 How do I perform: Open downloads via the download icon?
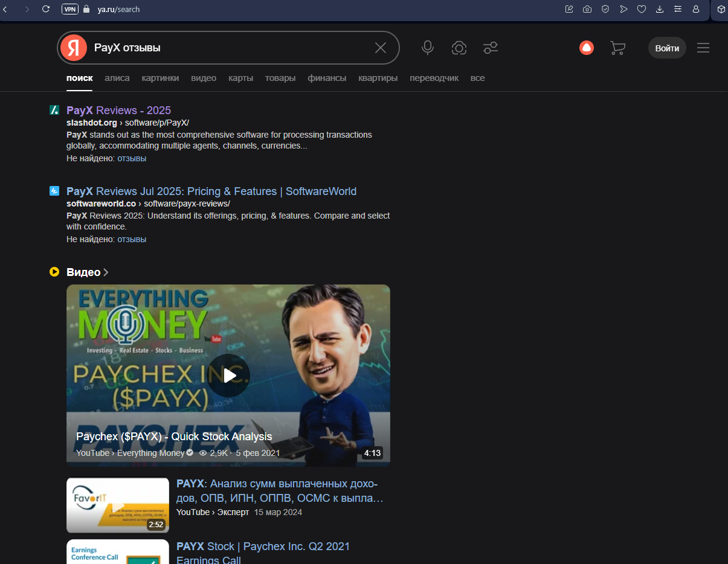660,9
